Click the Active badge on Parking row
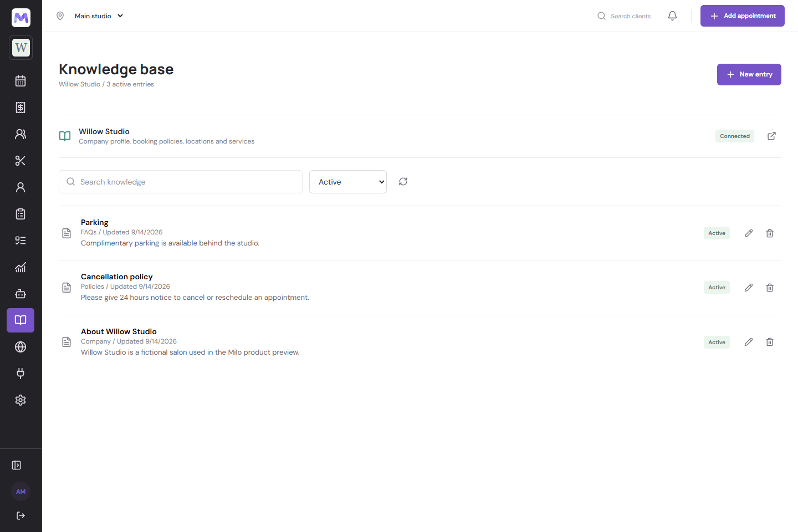The height and width of the screenshot is (532, 798). 717,233
